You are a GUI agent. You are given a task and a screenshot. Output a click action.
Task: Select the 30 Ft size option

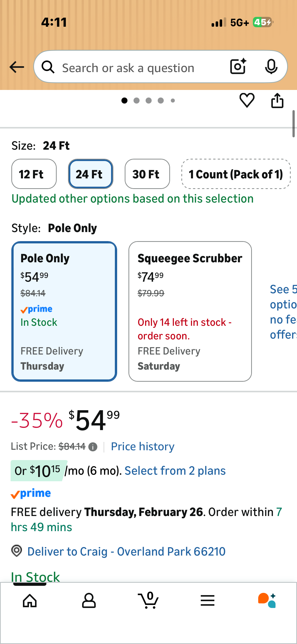[147, 174]
